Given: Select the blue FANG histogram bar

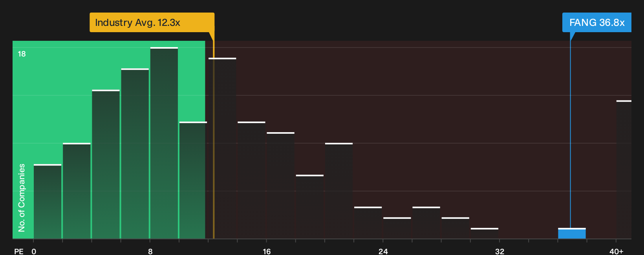Looking at the screenshot, I should 572,233.
